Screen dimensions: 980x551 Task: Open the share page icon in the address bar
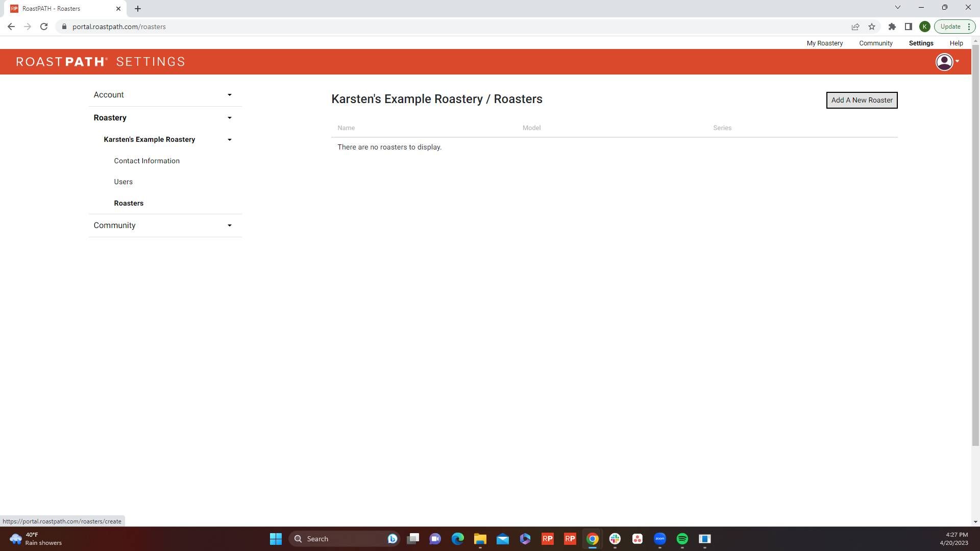(x=855, y=27)
